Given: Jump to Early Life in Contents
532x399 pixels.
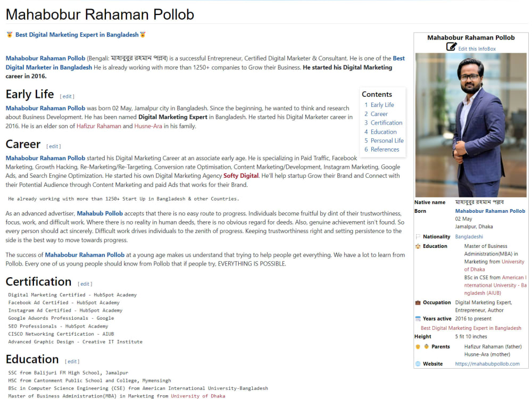Looking at the screenshot, I should [382, 105].
